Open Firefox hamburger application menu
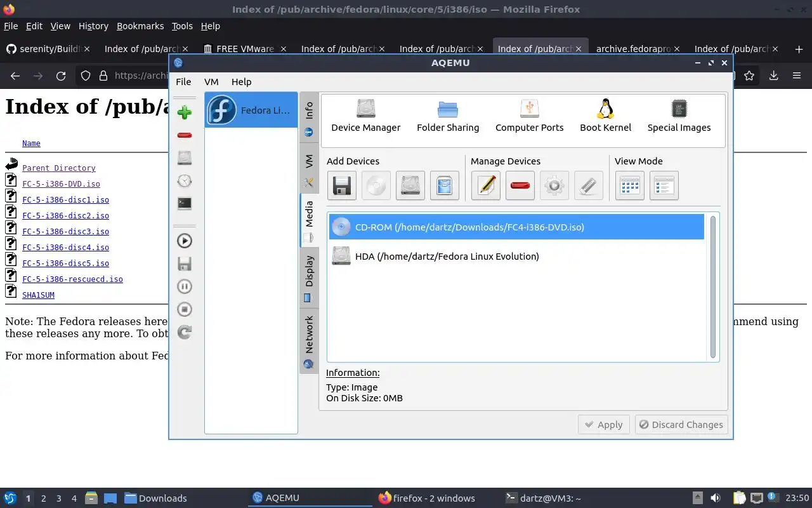 [x=797, y=76]
